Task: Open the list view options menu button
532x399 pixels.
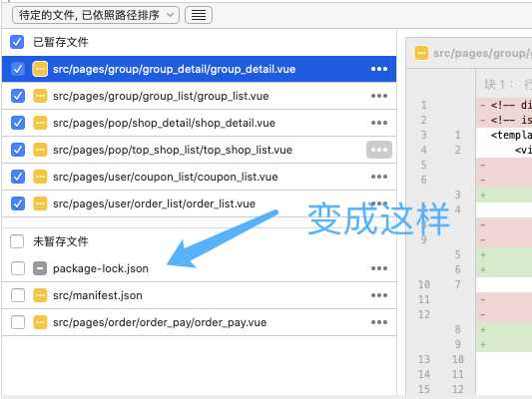Action: [x=199, y=15]
